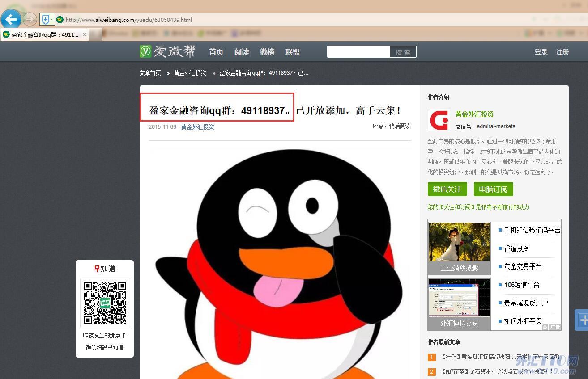Close the 盈家金融咨询qq群 browser tab

(x=85, y=34)
